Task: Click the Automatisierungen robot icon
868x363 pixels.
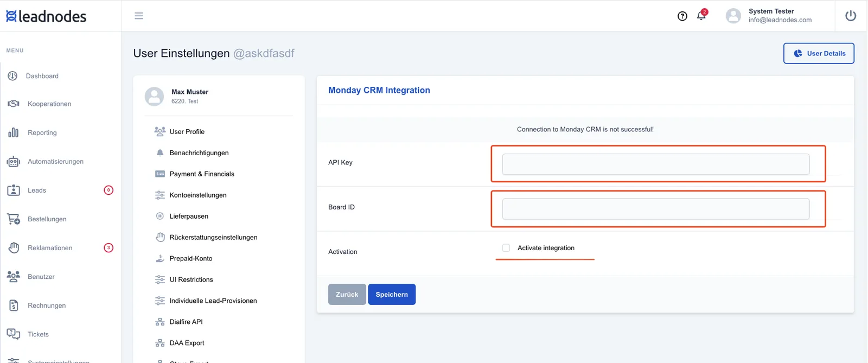Action: pos(14,161)
